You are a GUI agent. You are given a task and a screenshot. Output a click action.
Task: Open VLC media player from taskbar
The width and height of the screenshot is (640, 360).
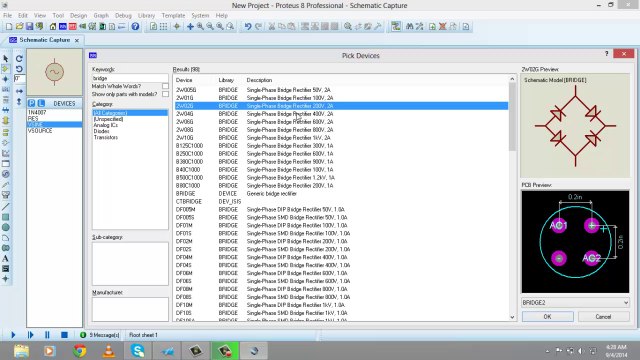click(109, 351)
